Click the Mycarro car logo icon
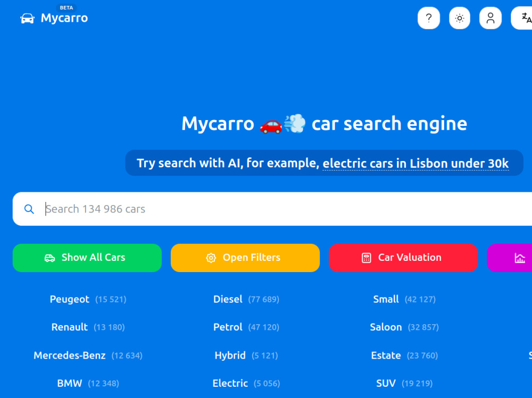Viewport: 532px width, 398px height. click(28, 18)
